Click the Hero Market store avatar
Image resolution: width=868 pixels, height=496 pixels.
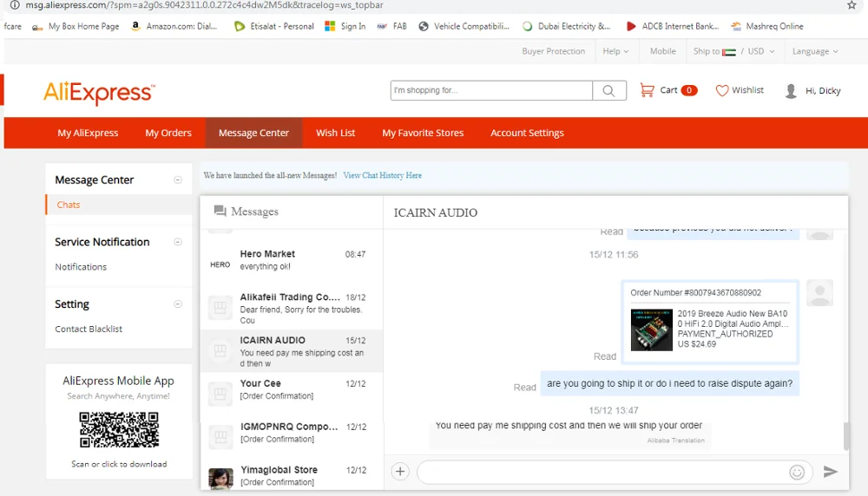220,264
